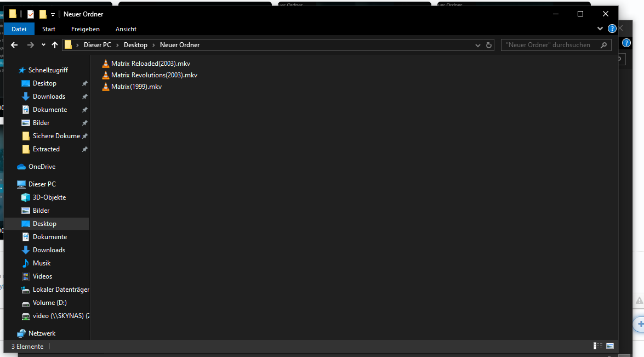Open the pinned Dokumente under Schnellzugriff
The width and height of the screenshot is (644, 357).
(50, 110)
